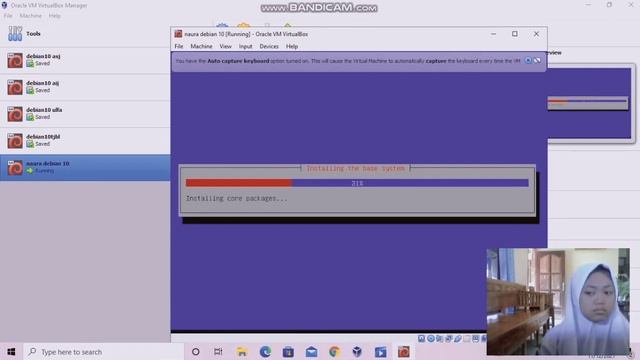Click optical drive indicator in VM status bar
Viewport: 640px width, 360px height.
coord(431,339)
